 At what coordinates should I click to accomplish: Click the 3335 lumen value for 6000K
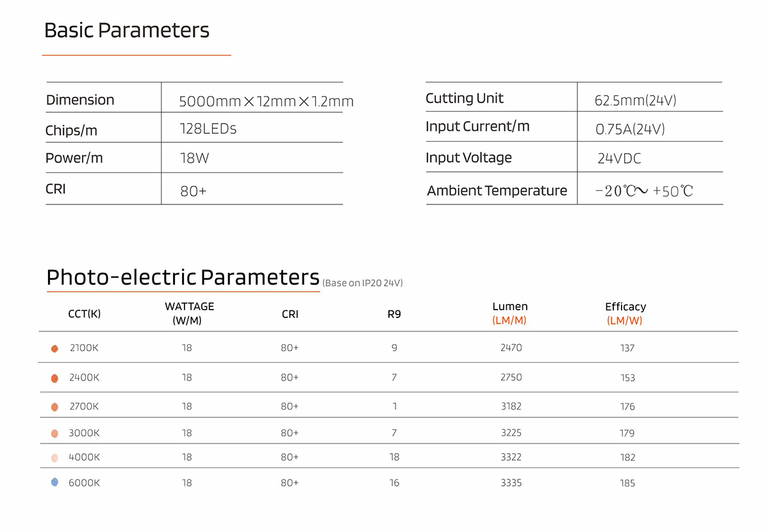(511, 483)
